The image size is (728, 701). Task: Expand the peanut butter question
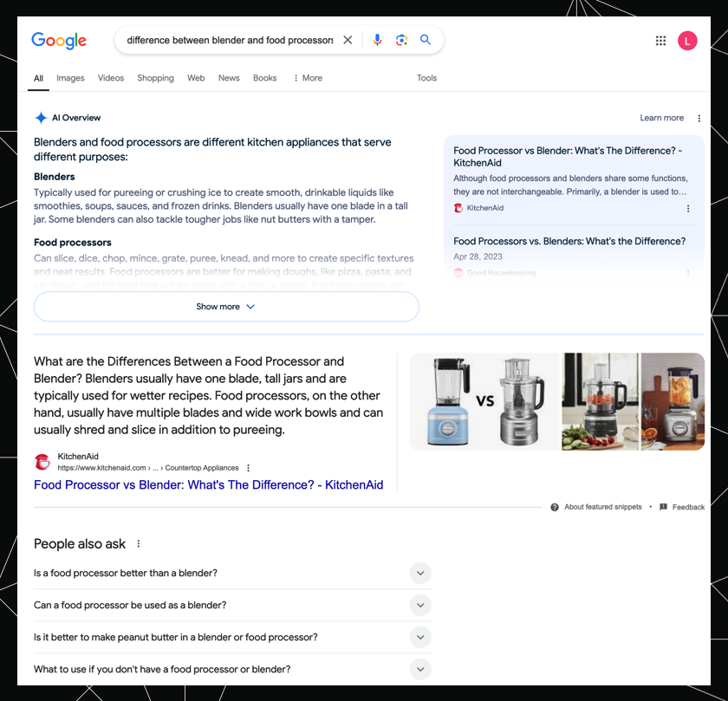(419, 637)
